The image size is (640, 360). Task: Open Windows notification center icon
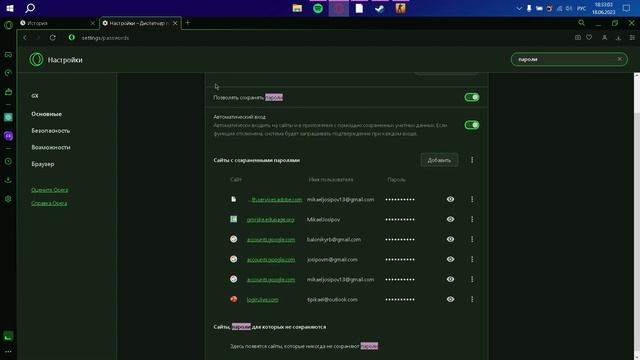pos(627,8)
